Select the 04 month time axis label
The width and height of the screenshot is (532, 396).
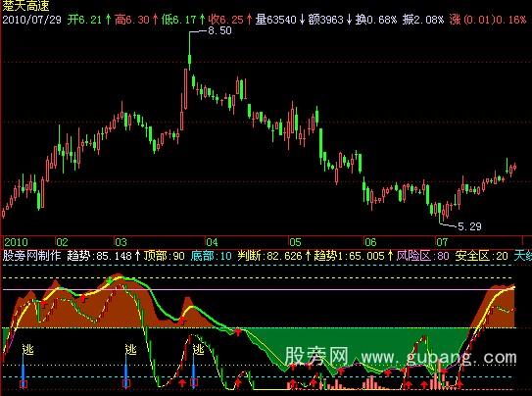(212, 242)
